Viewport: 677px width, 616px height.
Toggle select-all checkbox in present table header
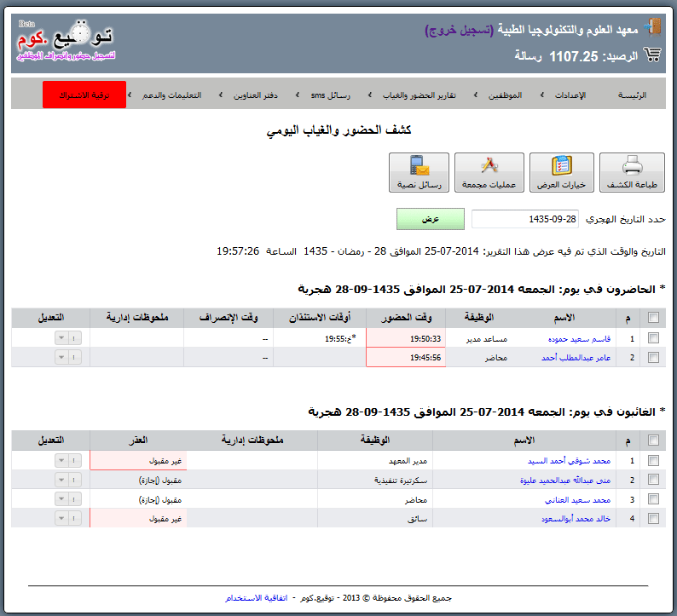(653, 318)
